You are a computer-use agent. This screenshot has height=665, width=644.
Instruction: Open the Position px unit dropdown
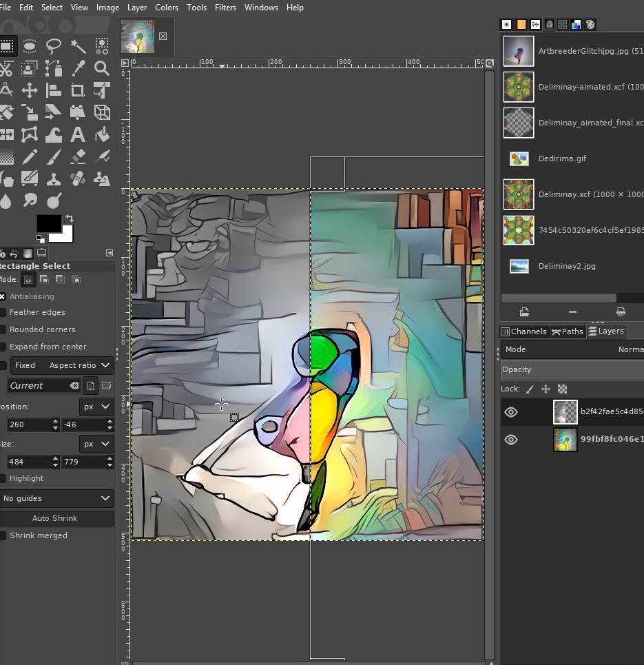click(x=96, y=407)
